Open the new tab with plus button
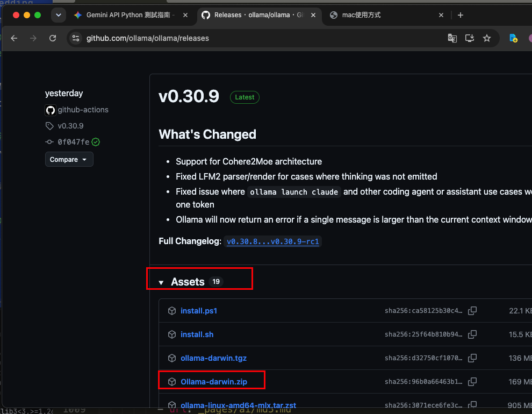 click(x=461, y=15)
